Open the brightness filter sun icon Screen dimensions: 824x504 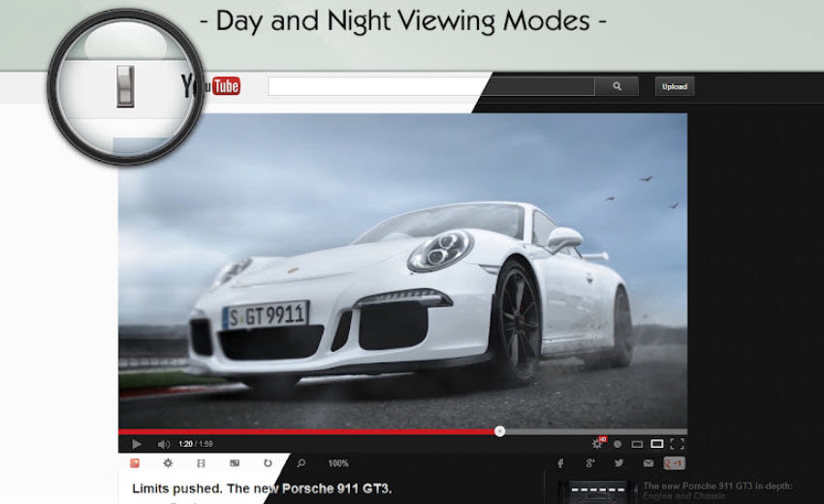click(x=168, y=463)
